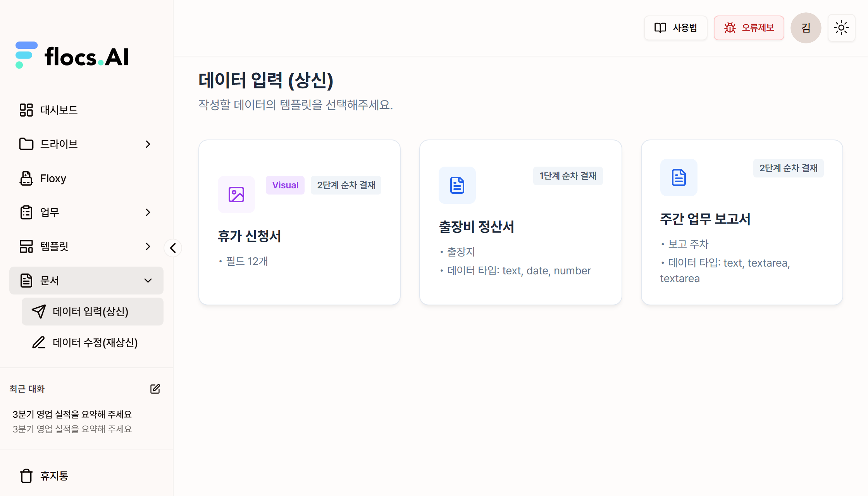Image resolution: width=868 pixels, height=496 pixels.
Task: Click the document icon on 출장비 정산서
Action: [x=457, y=185]
